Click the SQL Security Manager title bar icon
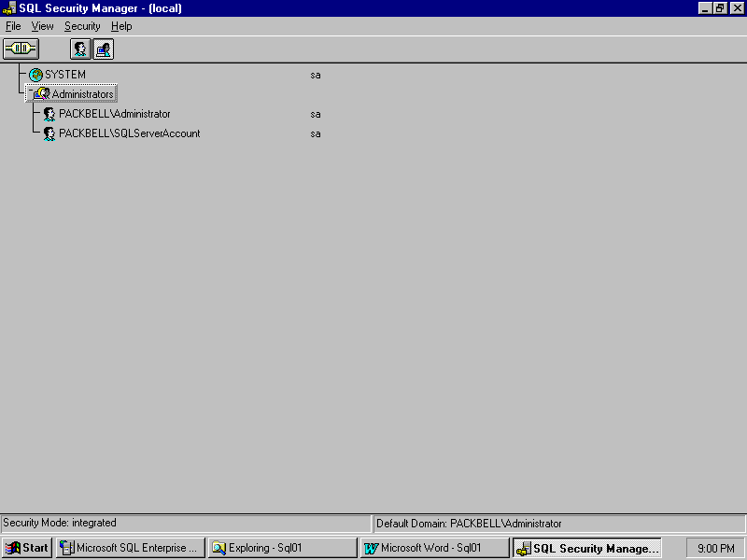Viewport: 747px width, 560px height. click(x=9, y=8)
